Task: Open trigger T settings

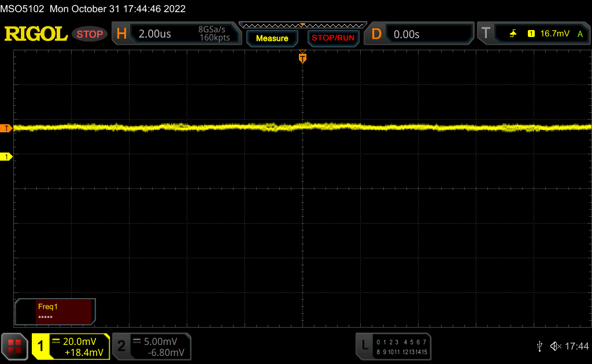Action: [x=486, y=33]
